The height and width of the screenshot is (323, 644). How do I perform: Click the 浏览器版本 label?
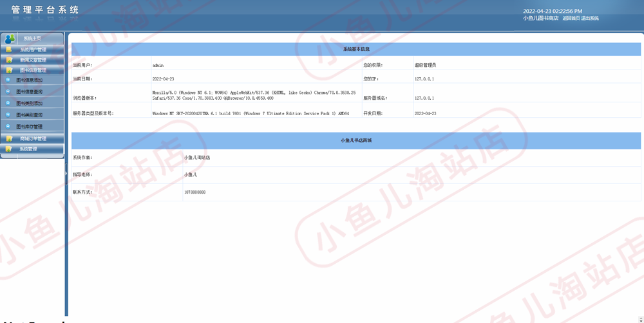click(85, 98)
